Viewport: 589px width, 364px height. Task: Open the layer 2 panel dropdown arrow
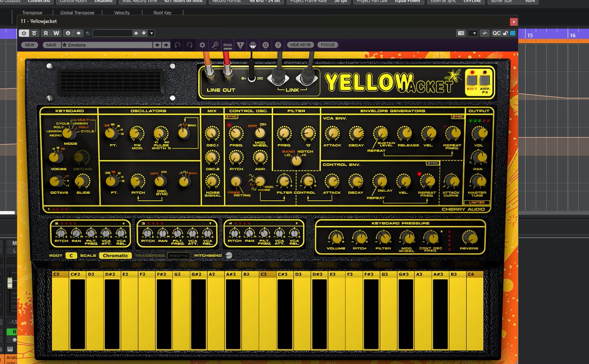click(124, 224)
